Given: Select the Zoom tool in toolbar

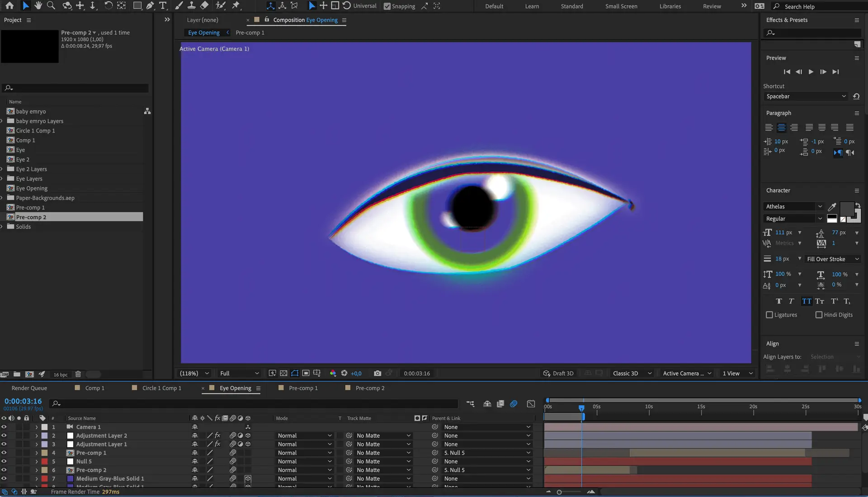Looking at the screenshot, I should point(51,5).
